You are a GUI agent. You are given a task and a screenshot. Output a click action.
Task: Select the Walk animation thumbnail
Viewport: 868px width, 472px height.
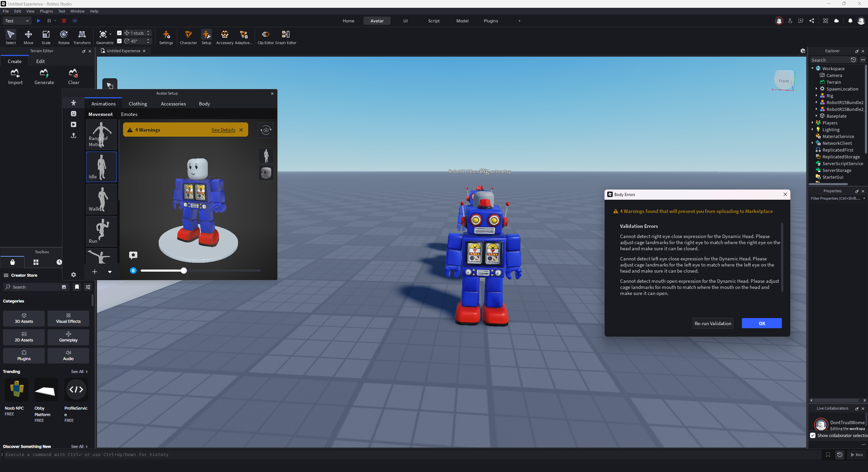point(101,199)
